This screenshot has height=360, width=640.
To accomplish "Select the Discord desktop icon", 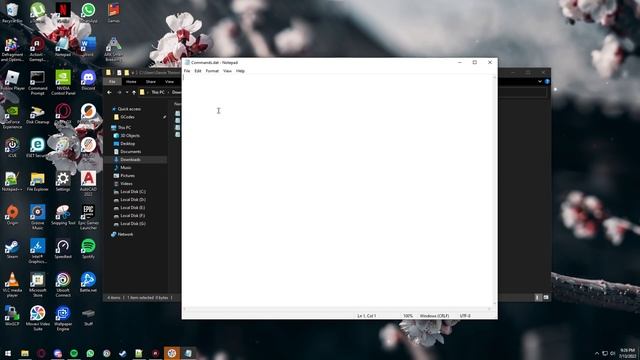I will click(88, 80).
